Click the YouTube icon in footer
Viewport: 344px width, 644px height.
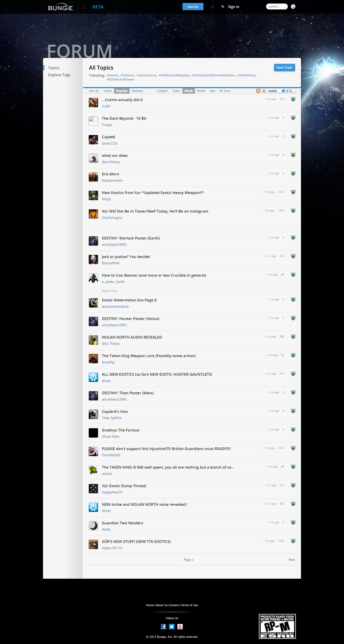click(180, 626)
